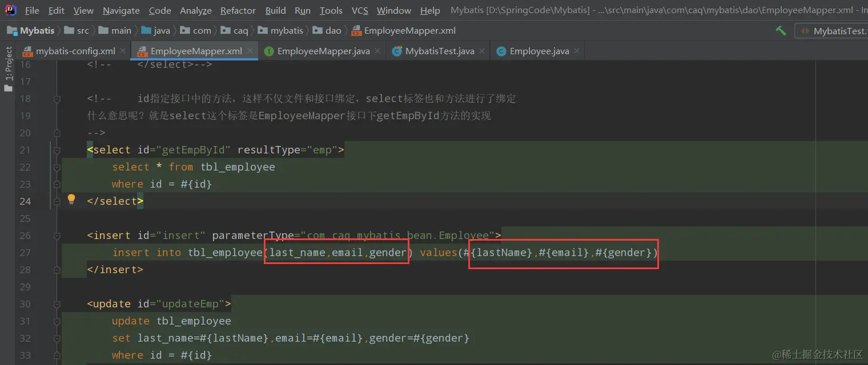Select caq package in breadcrumb

pyautogui.click(x=234, y=30)
